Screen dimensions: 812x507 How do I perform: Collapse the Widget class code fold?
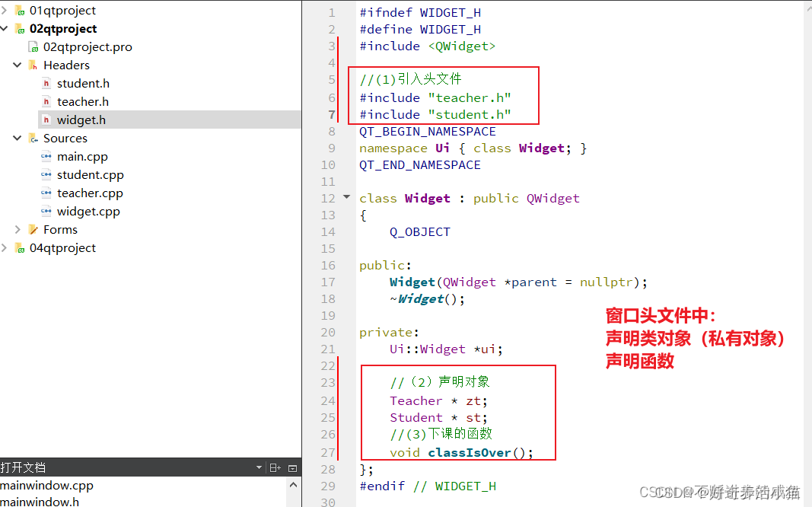[347, 196]
